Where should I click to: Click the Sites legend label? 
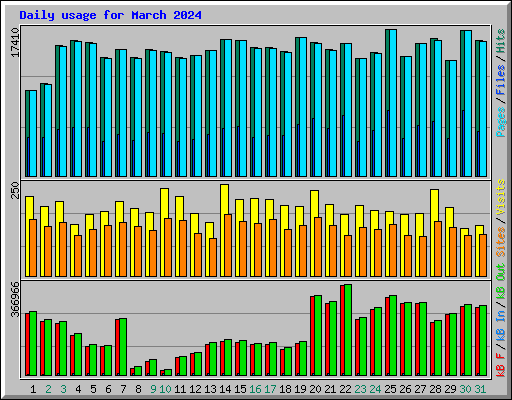pyautogui.click(x=501, y=242)
